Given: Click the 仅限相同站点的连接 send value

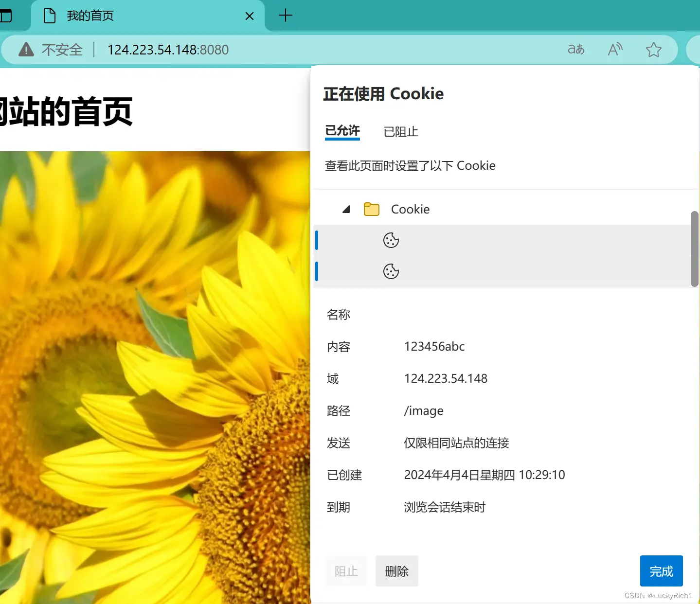Looking at the screenshot, I should 456,443.
